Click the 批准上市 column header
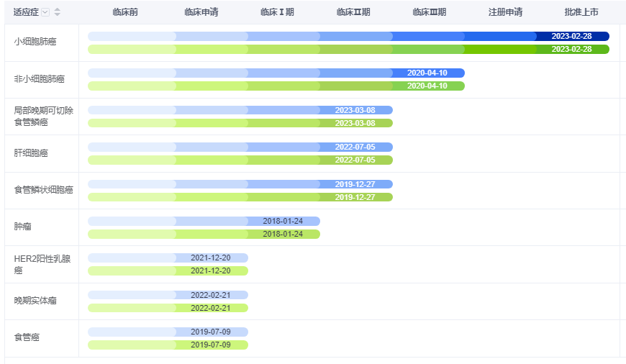Viewport: 626px width, 364px height. tap(581, 12)
